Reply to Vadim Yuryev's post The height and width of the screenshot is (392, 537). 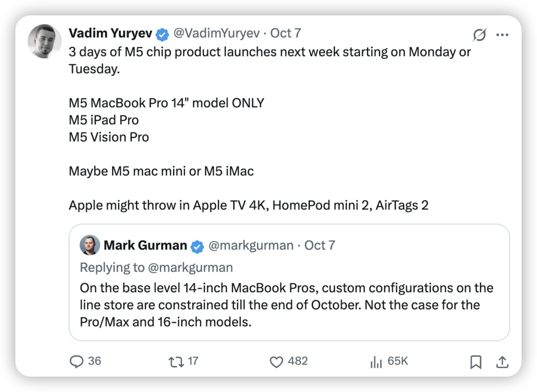pyautogui.click(x=77, y=362)
